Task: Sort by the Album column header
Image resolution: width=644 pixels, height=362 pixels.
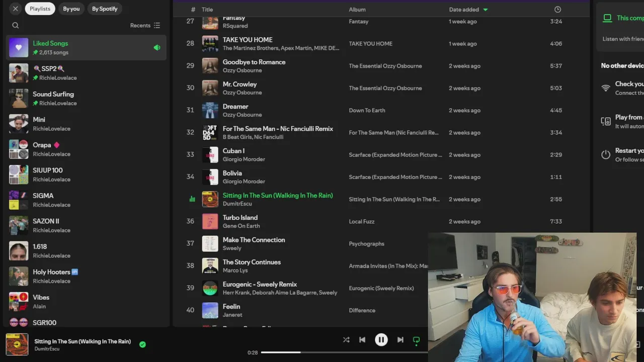Action: point(357,10)
